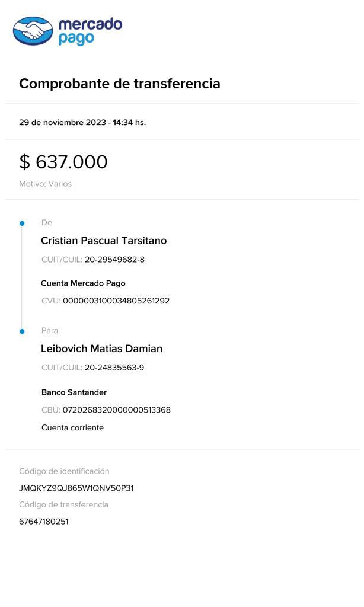Screen dimensions: 364x607
Task: Click the transfer code 67647180251
Action: (x=44, y=522)
